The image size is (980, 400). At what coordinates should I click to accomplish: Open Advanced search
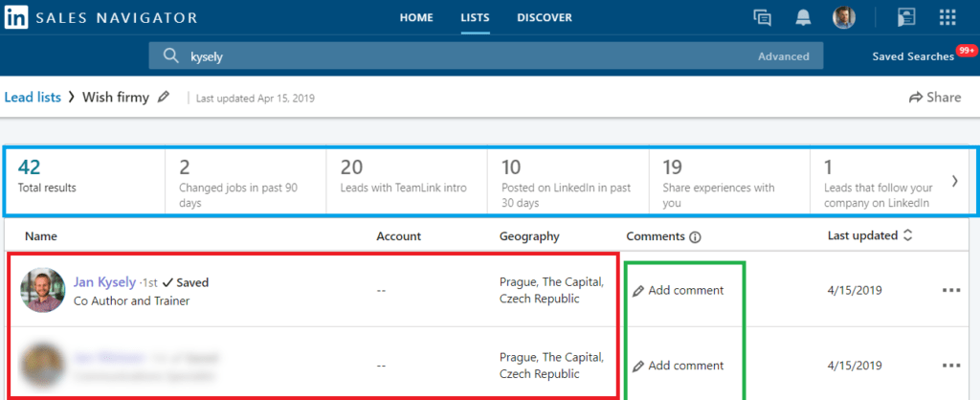tap(783, 56)
